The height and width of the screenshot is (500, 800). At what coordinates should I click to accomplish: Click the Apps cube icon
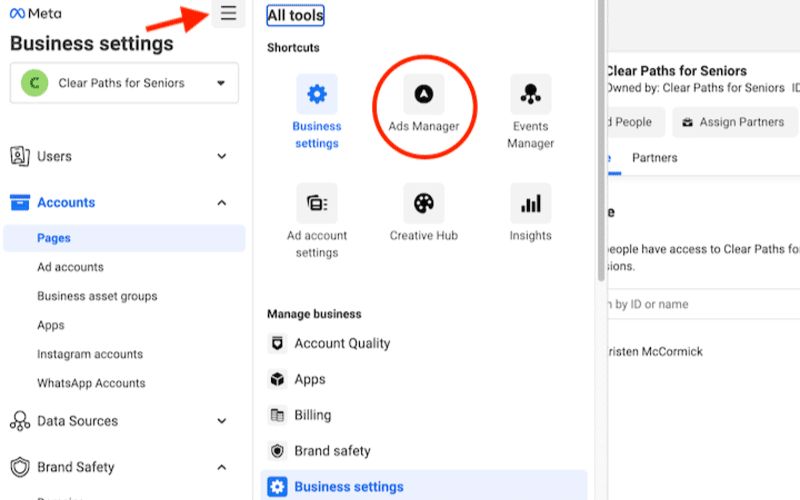pos(277,379)
